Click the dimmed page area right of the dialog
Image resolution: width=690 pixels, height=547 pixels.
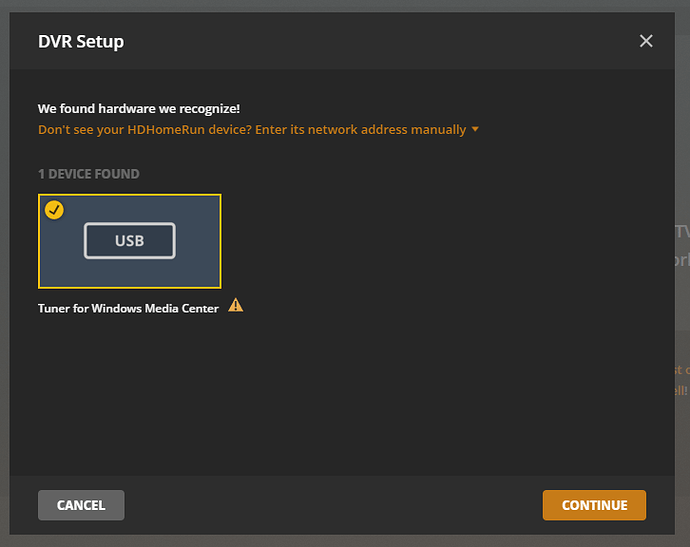tap(682, 300)
